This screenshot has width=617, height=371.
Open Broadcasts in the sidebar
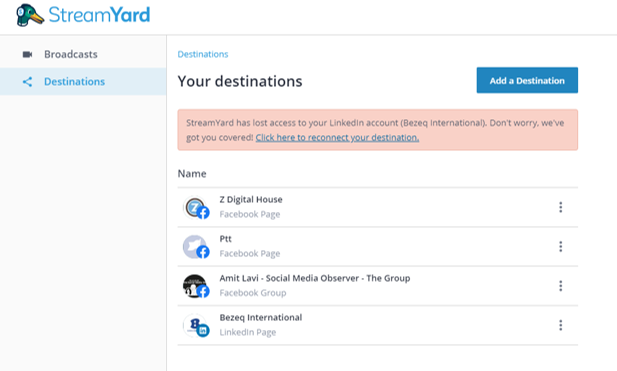tap(83, 54)
